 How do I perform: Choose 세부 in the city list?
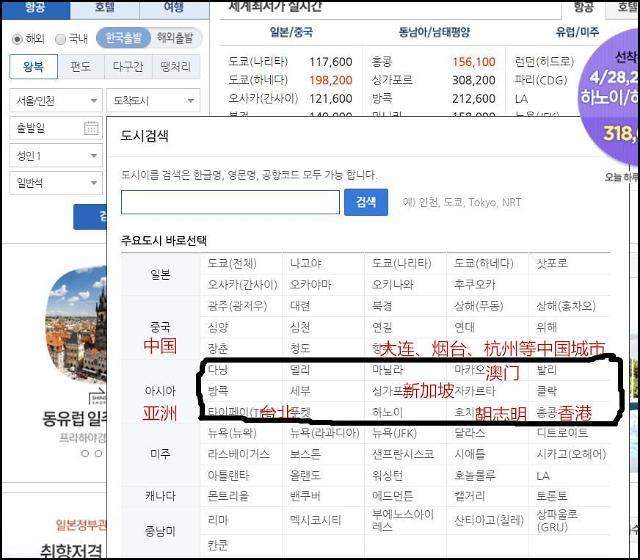coord(300,391)
